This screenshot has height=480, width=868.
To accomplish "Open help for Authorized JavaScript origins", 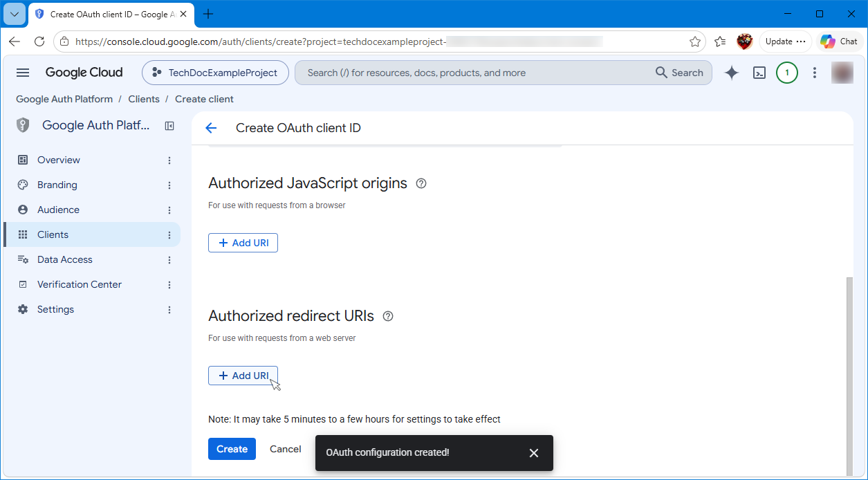I will (x=421, y=183).
